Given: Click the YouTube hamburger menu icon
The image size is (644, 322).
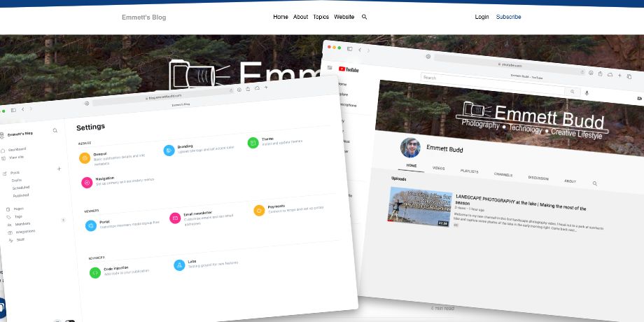Looking at the screenshot, I should [x=330, y=68].
